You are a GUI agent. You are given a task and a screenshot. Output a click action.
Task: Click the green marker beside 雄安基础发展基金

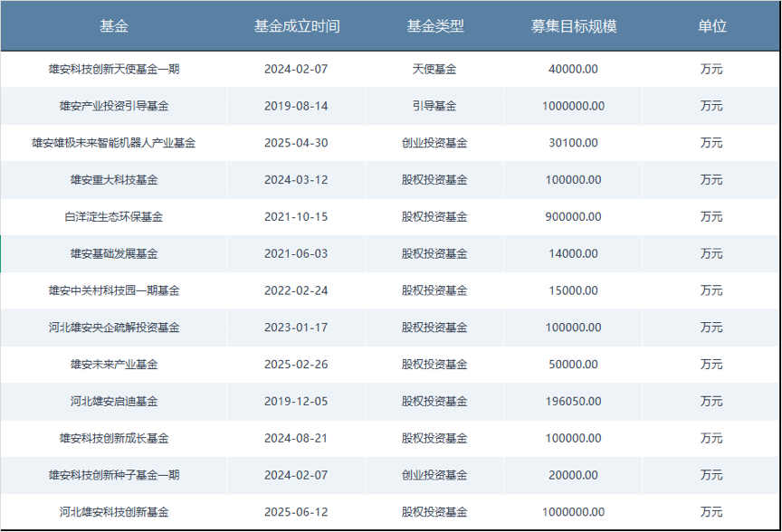click(x=3, y=253)
